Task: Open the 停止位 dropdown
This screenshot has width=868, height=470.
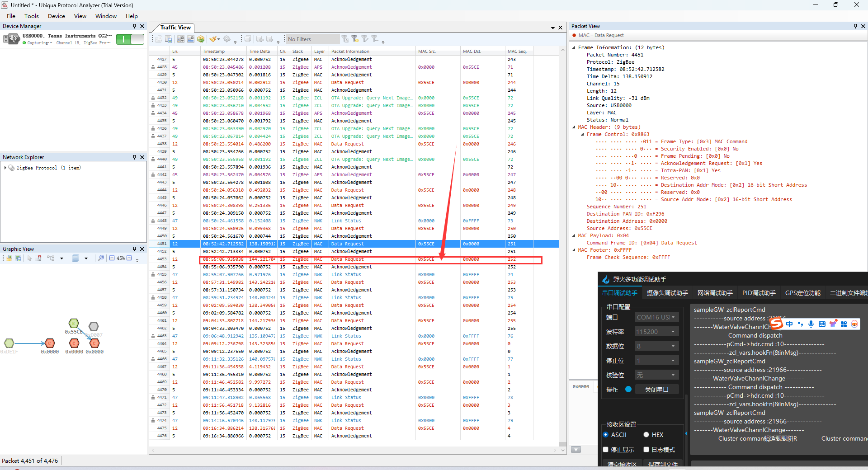Action: 657,361
